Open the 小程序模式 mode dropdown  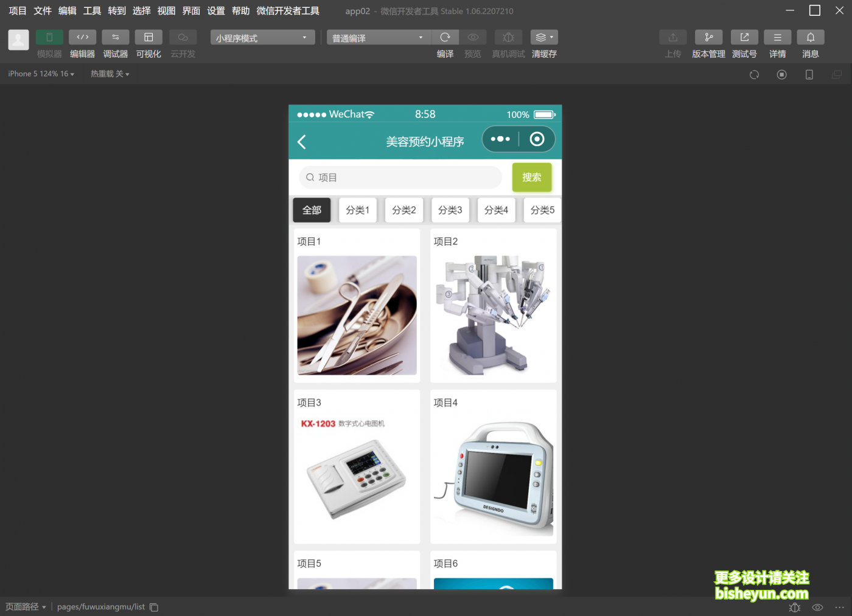pyautogui.click(x=262, y=38)
